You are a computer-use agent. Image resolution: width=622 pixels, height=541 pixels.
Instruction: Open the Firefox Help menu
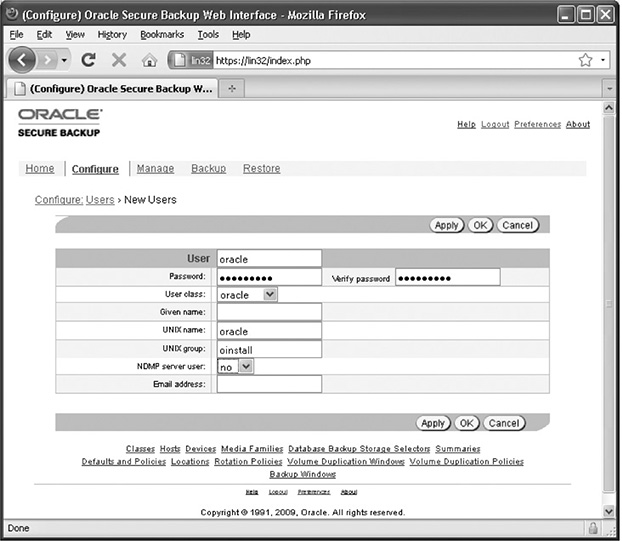pyautogui.click(x=241, y=35)
